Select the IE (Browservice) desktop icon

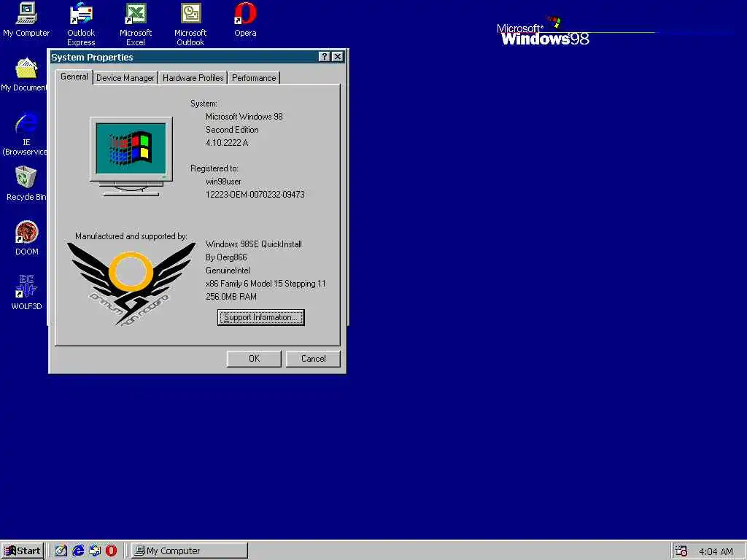[25, 133]
